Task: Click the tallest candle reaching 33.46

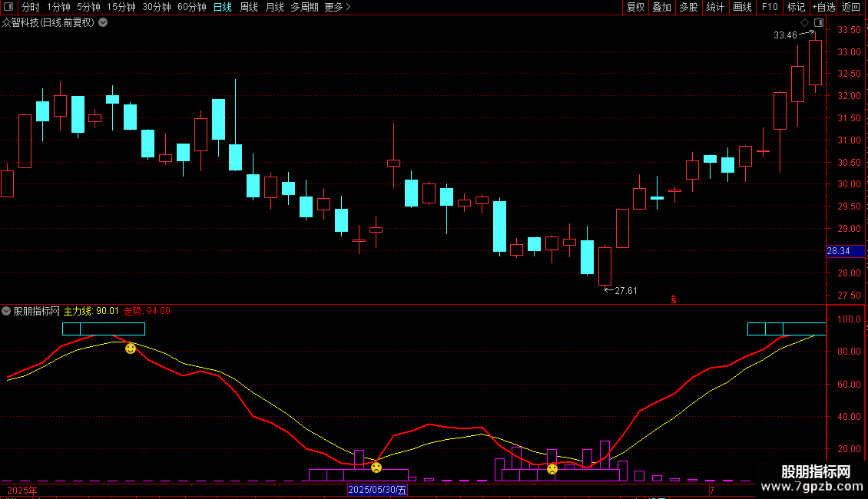Action: [816, 62]
